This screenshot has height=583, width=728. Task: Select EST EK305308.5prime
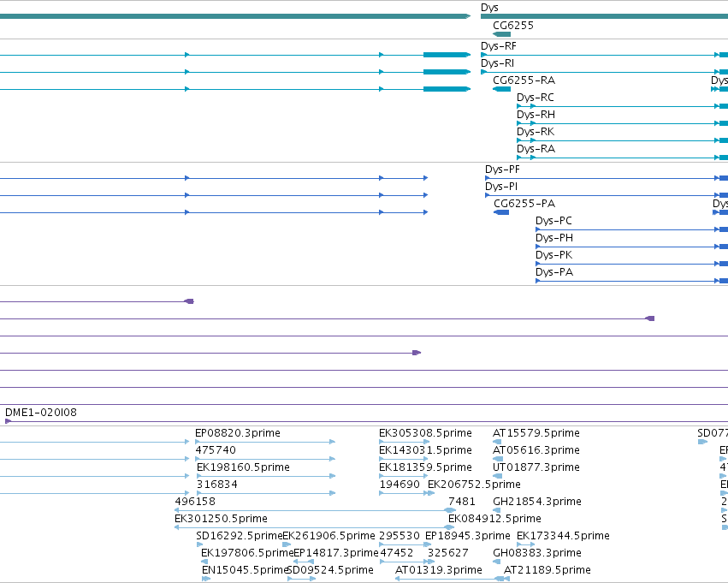pyautogui.click(x=425, y=433)
